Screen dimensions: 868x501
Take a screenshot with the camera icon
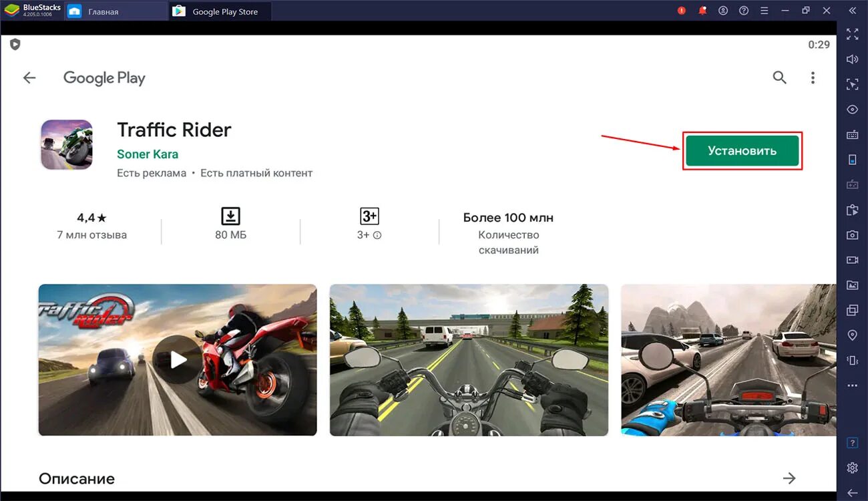852,235
